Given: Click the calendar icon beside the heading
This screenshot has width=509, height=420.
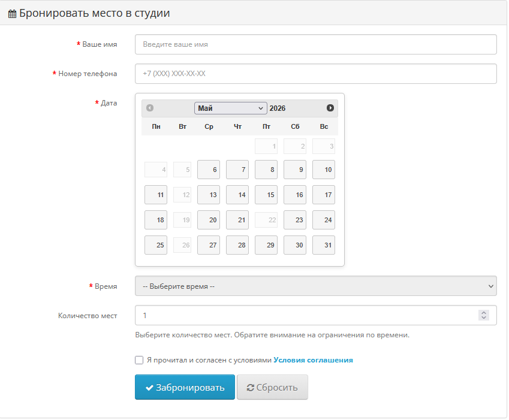Looking at the screenshot, I should pos(12,14).
